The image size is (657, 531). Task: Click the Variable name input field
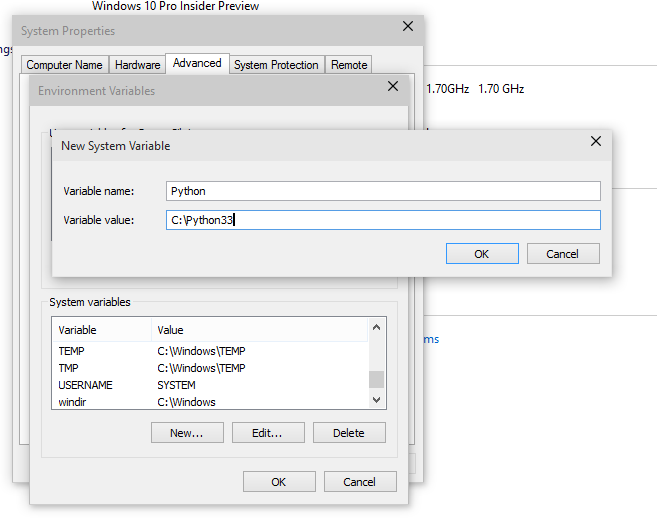click(x=383, y=191)
